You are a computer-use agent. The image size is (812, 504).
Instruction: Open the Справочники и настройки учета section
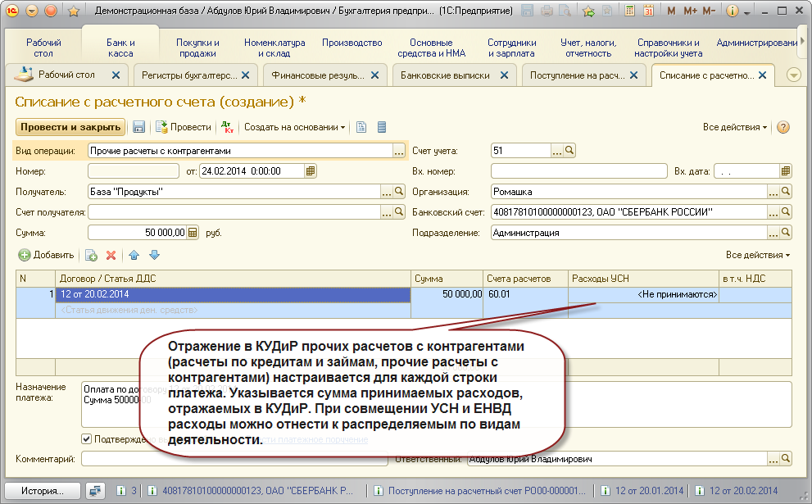click(x=668, y=48)
